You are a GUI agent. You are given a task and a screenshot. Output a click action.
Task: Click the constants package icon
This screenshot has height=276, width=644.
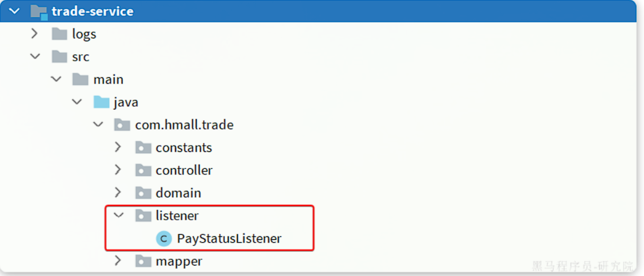click(143, 147)
